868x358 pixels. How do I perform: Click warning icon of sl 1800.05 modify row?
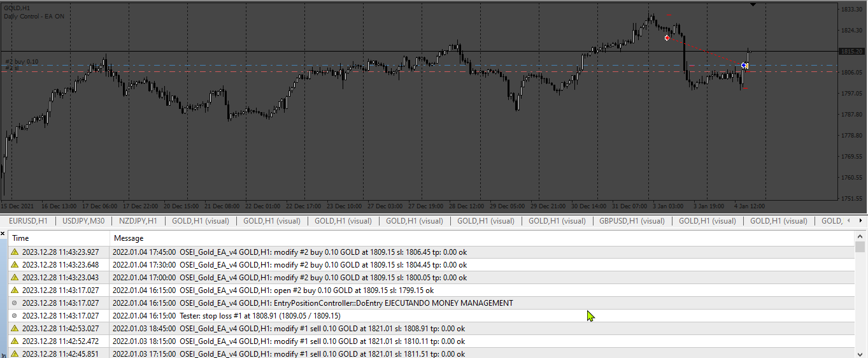(15, 277)
